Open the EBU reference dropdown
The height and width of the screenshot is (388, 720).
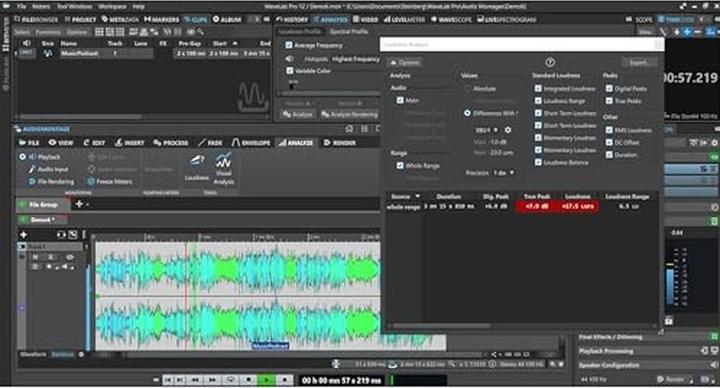487,130
